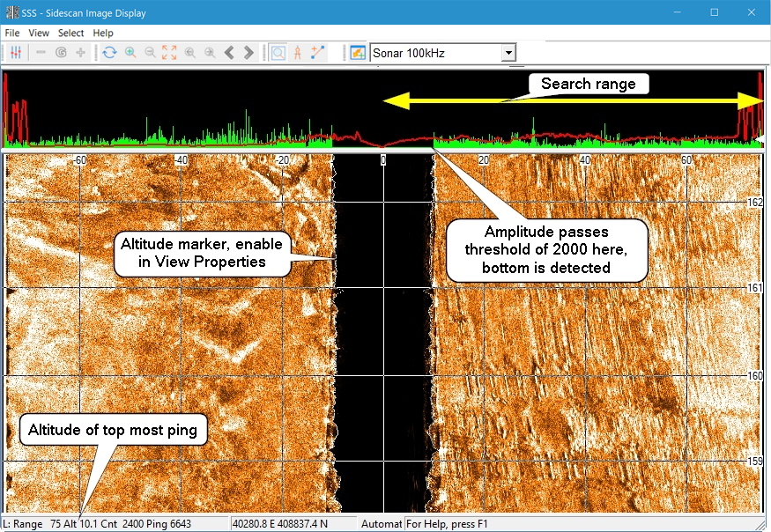The width and height of the screenshot is (771, 532).
Task: Expand the Sonar 100kHz dropdown arrow
Action: tap(508, 53)
